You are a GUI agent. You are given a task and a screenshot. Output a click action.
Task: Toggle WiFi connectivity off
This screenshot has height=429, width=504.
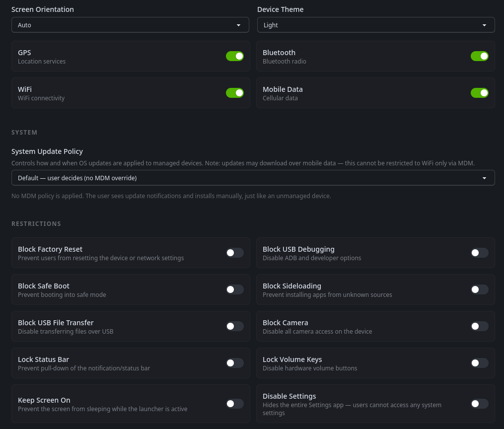point(235,93)
